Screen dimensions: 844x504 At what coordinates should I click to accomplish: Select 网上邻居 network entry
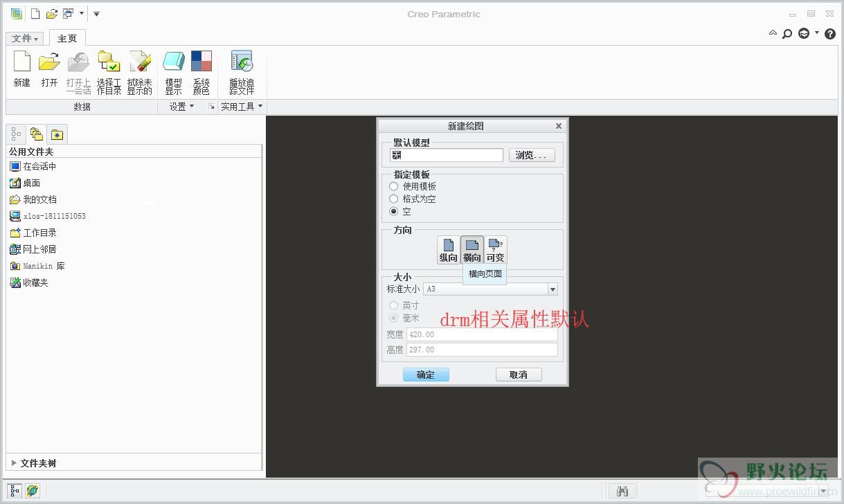pyautogui.click(x=33, y=249)
